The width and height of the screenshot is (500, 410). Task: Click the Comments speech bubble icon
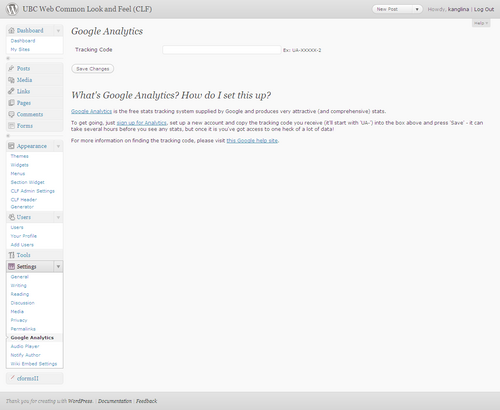pos(12,114)
